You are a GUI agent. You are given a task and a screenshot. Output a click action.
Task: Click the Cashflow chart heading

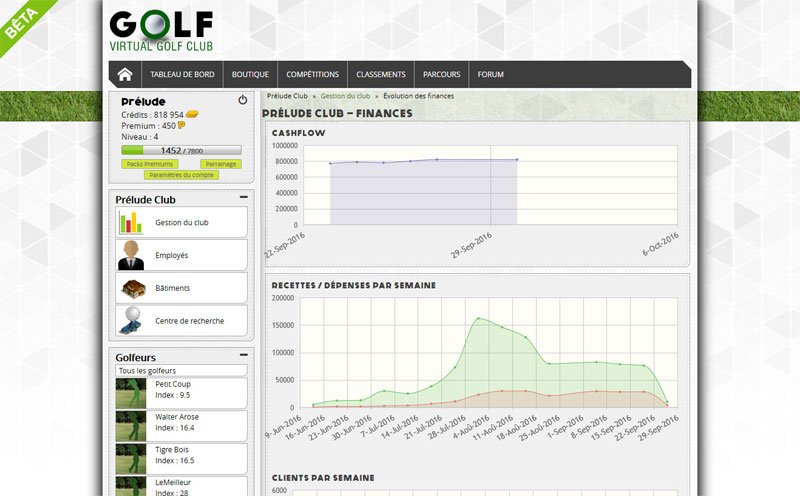point(298,133)
